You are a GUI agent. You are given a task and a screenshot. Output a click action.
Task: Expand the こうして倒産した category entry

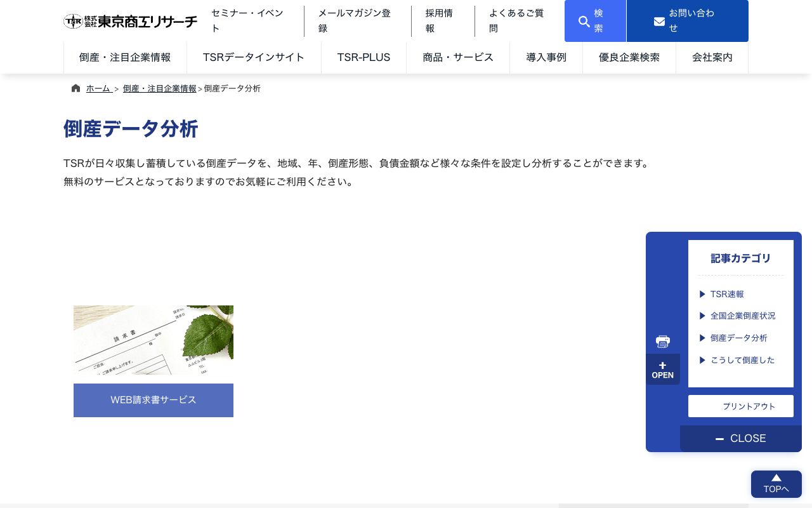[x=742, y=360]
